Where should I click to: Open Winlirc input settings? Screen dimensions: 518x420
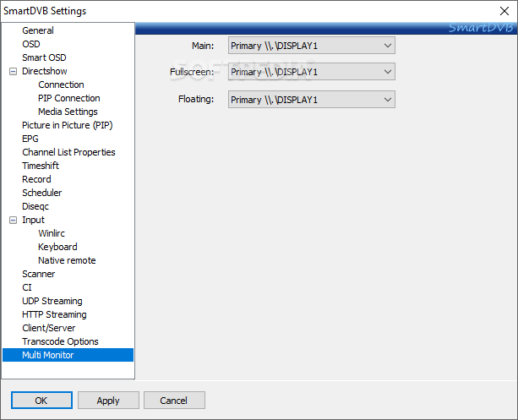click(52, 233)
